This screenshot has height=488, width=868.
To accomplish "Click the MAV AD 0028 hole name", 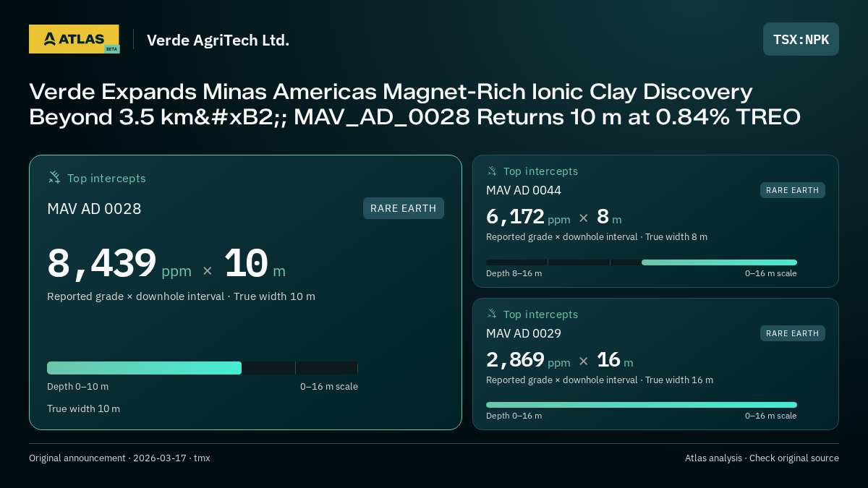I will (94, 209).
